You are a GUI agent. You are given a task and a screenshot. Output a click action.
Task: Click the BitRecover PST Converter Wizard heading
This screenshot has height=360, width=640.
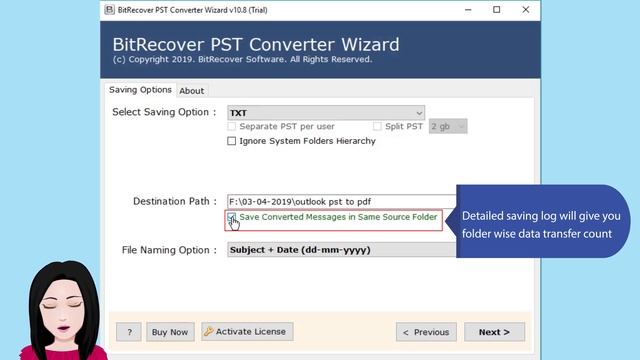coord(256,44)
